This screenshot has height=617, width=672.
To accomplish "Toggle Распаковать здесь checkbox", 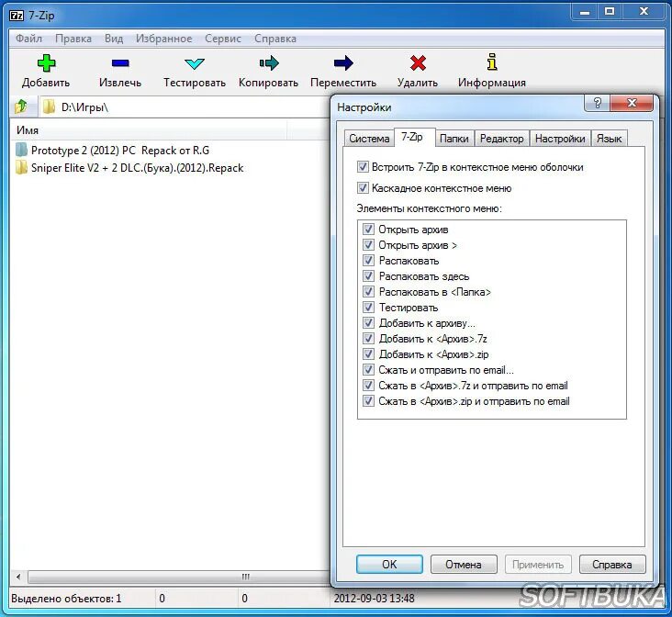I will (368, 275).
